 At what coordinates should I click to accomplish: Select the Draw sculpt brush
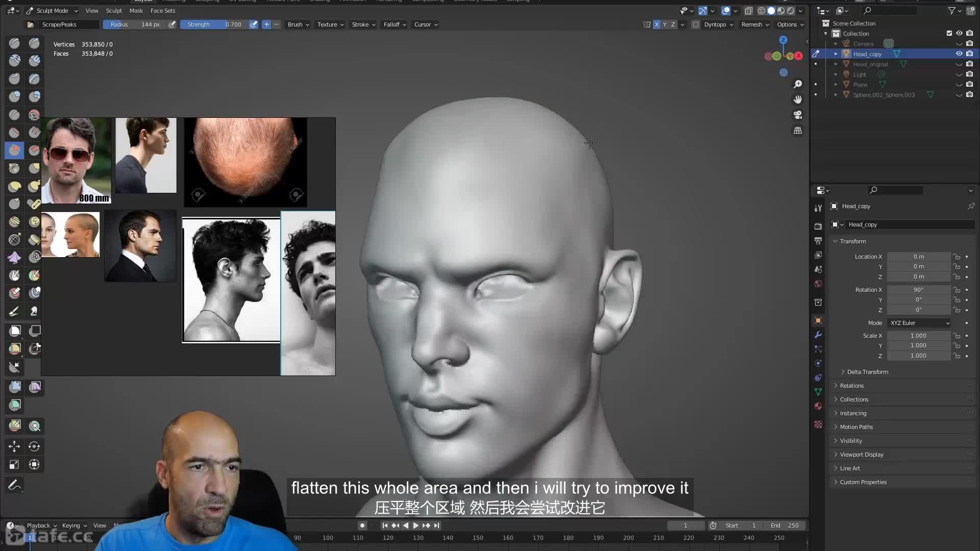[x=14, y=43]
